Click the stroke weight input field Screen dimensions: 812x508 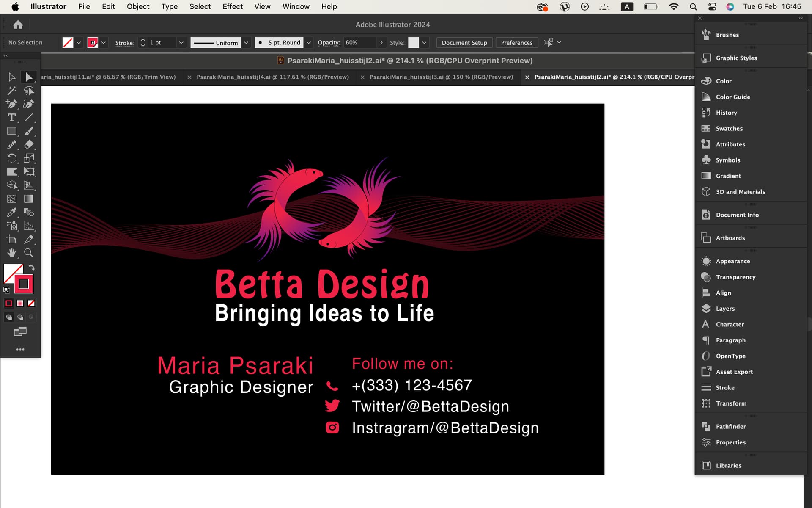162,43
